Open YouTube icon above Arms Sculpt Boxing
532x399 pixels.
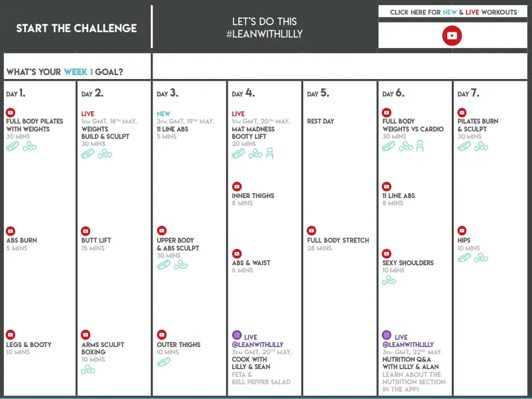point(86,335)
